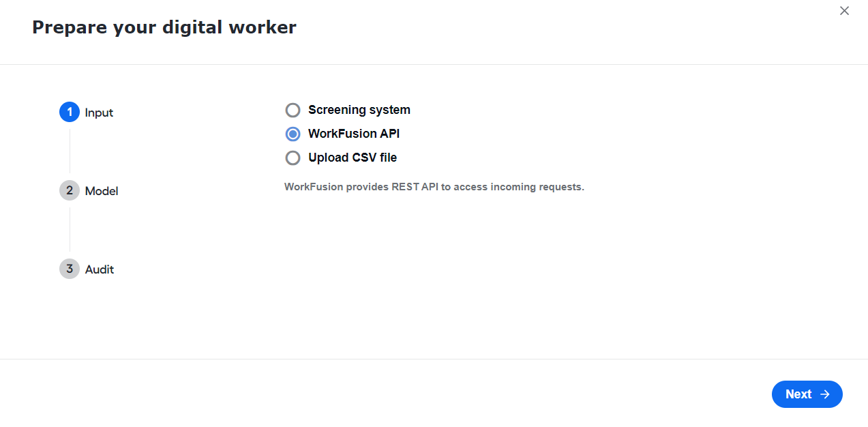Viewport: 868px width, 427px height.
Task: Click the 'Prepare your digital worker' heading
Action: [164, 27]
